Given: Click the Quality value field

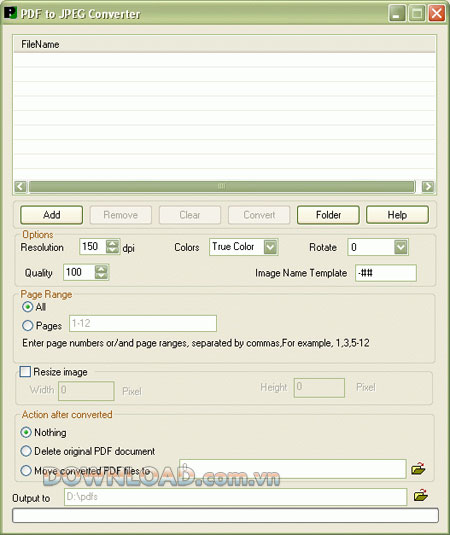Looking at the screenshot, I should coord(79,272).
